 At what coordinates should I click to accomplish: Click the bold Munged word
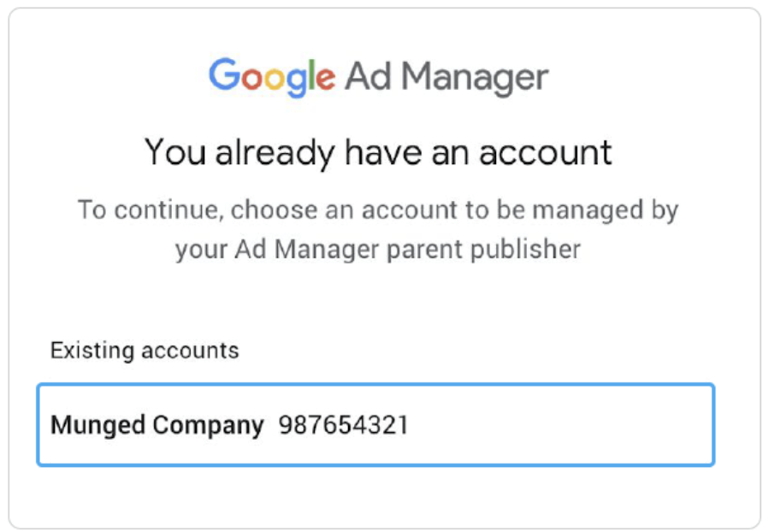point(98,425)
